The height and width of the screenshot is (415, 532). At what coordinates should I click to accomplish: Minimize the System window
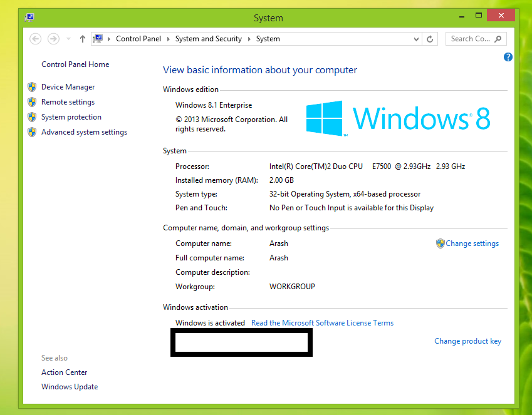point(462,16)
